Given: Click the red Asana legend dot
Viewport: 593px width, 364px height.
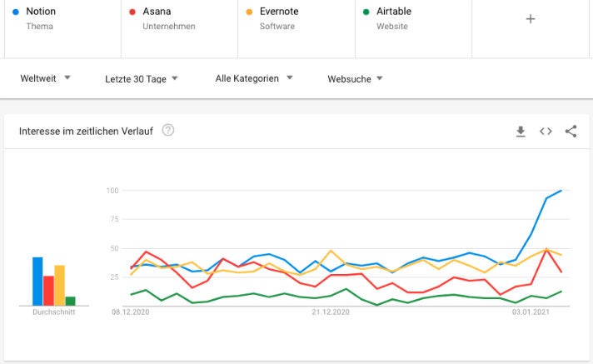Looking at the screenshot, I should point(132,12).
